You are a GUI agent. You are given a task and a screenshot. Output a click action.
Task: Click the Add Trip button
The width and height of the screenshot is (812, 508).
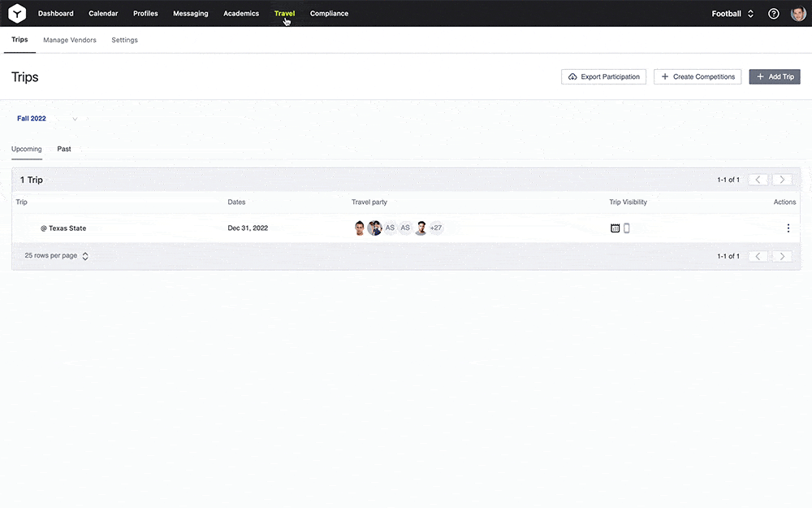tap(775, 76)
